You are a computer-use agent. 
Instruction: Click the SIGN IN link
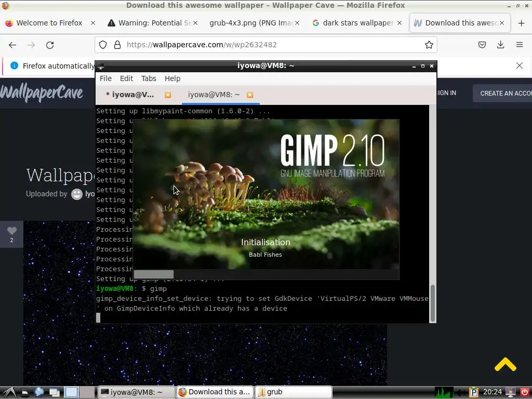446,93
